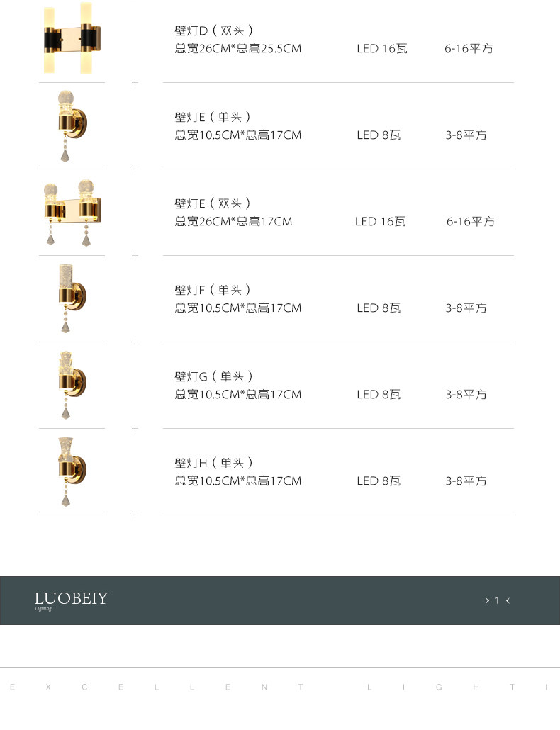This screenshot has height=730, width=560.
Task: Open the 壁灯E（单头）product title
Action: 213,117
